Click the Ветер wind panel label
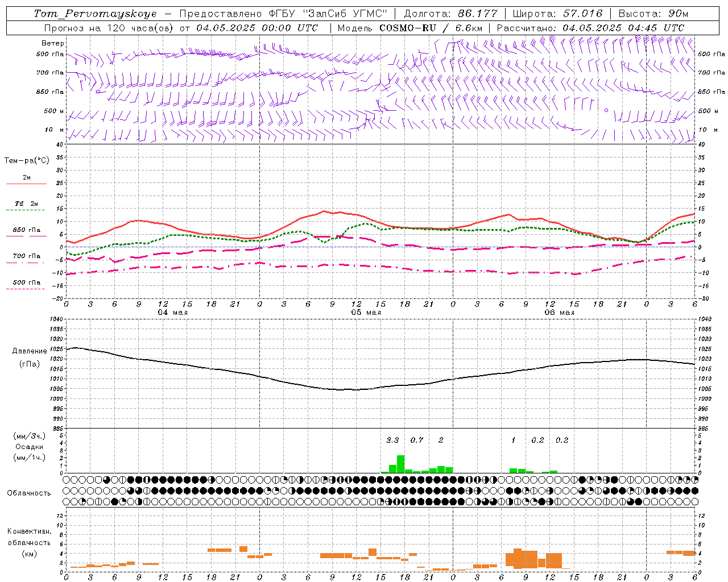The width and height of the screenshot is (728, 582). (x=53, y=43)
